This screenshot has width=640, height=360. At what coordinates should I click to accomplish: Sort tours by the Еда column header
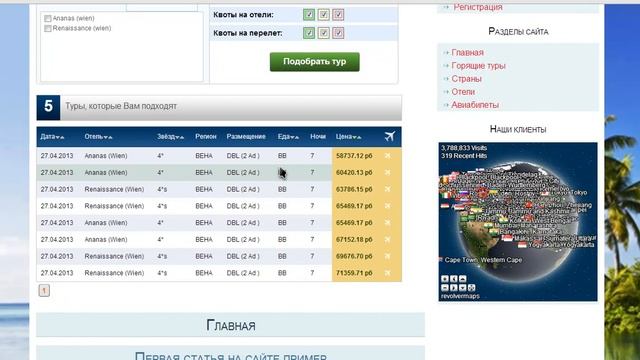point(288,137)
